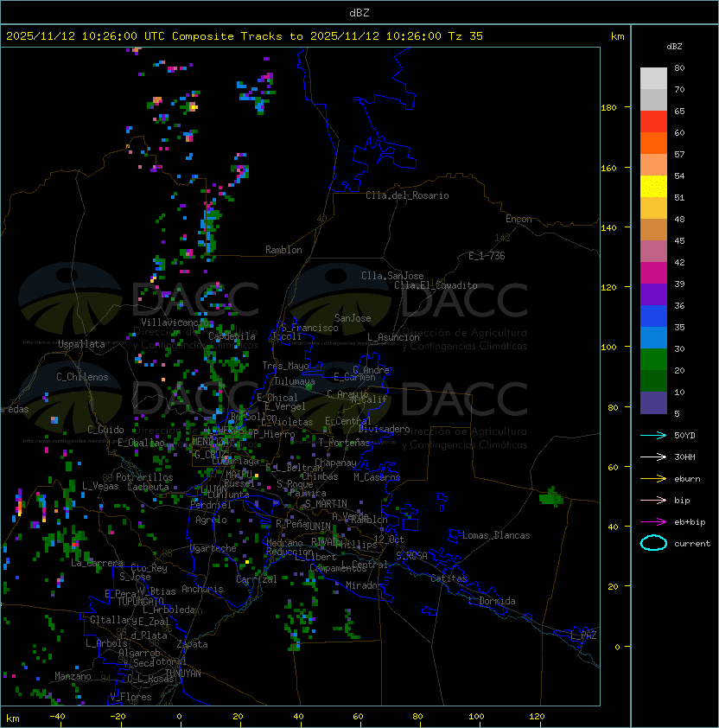Click the 'Carrizal' place label
719x728 pixels.
(x=257, y=579)
